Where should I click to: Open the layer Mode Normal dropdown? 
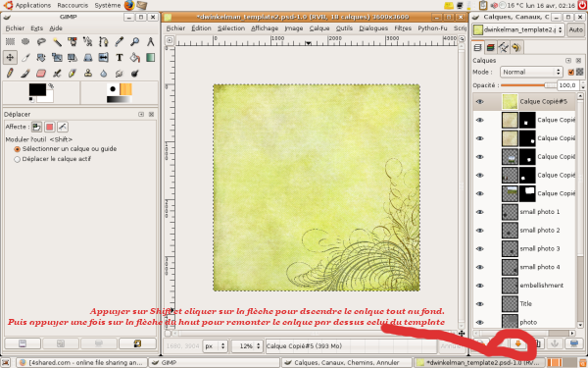pos(531,72)
